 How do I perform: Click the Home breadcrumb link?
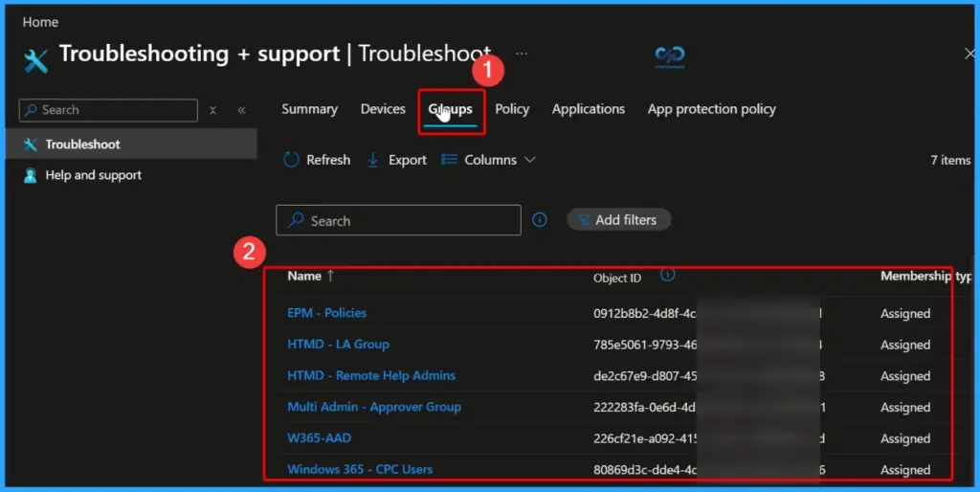(40, 22)
